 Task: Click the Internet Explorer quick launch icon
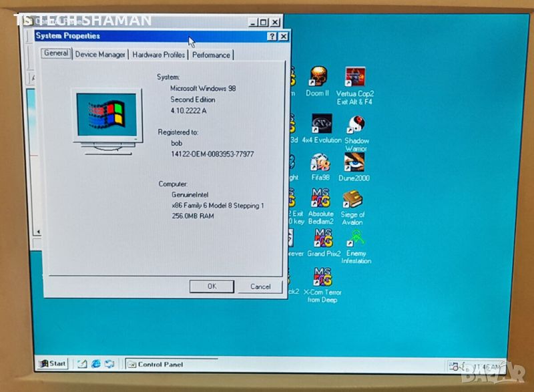tap(95, 364)
